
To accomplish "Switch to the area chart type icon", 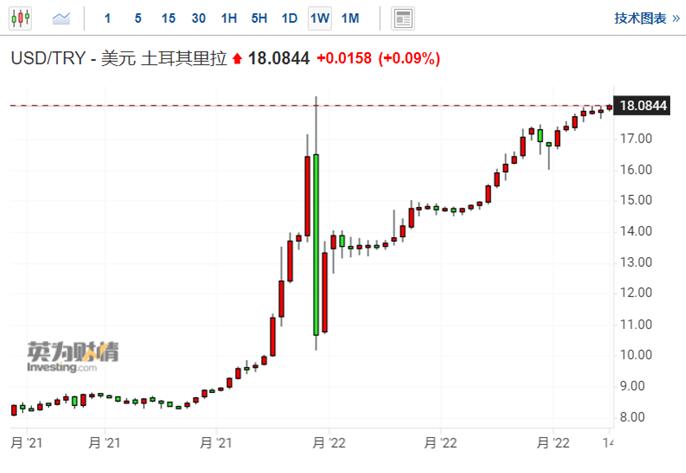I will [62, 18].
